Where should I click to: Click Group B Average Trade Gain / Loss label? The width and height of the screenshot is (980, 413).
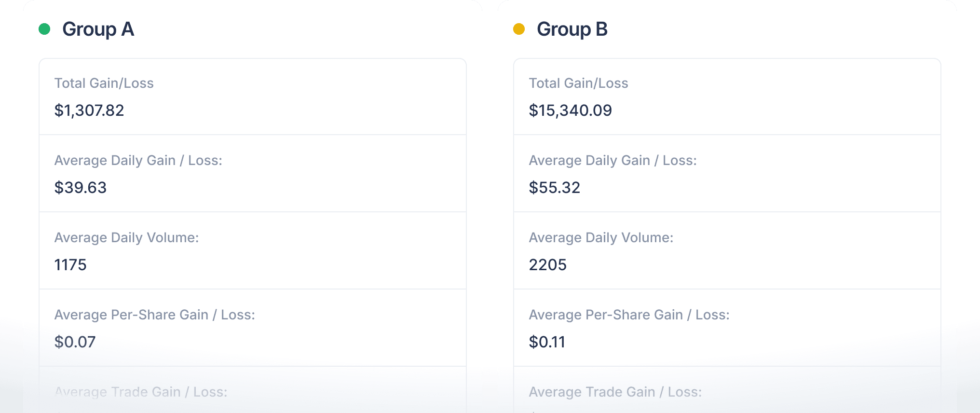point(615,392)
